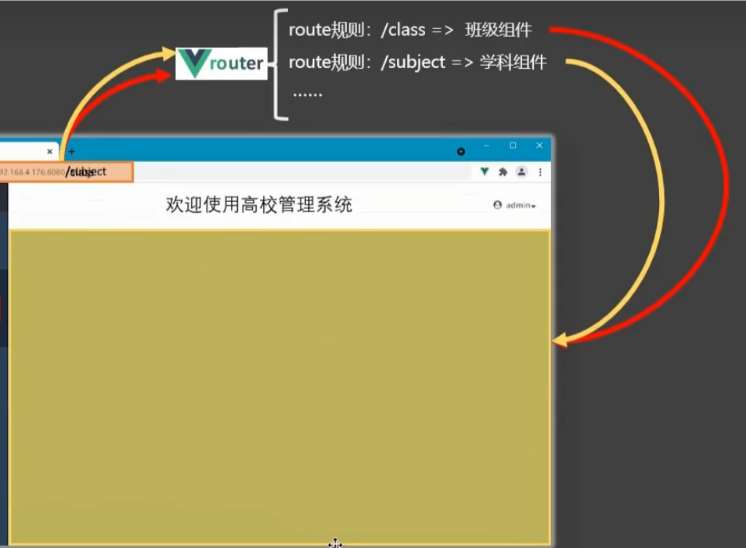The width and height of the screenshot is (746, 548).
Task: Open a new tab with plus button
Action: pyautogui.click(x=72, y=152)
